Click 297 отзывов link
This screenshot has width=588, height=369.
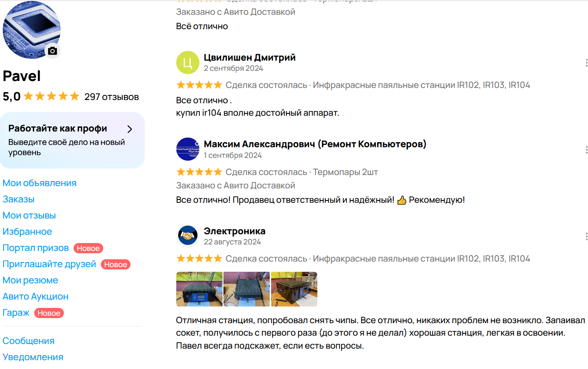coord(111,97)
